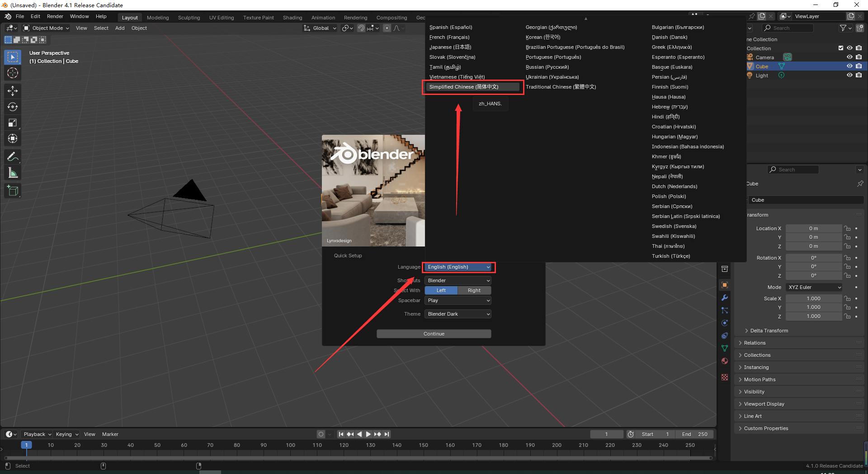Image resolution: width=868 pixels, height=474 pixels.
Task: Toggle the Collection checkbox in outliner
Action: coord(841,48)
